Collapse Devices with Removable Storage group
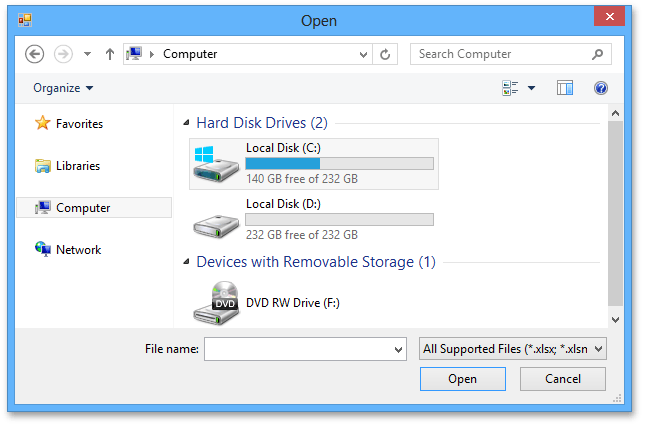This screenshot has height=427, width=645. tap(187, 262)
